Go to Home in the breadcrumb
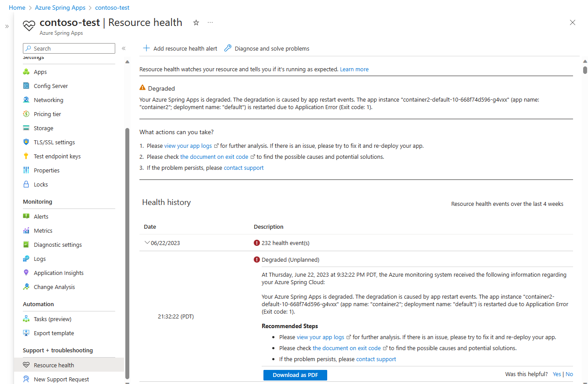Screen dimensions: 588x384 point(17,7)
